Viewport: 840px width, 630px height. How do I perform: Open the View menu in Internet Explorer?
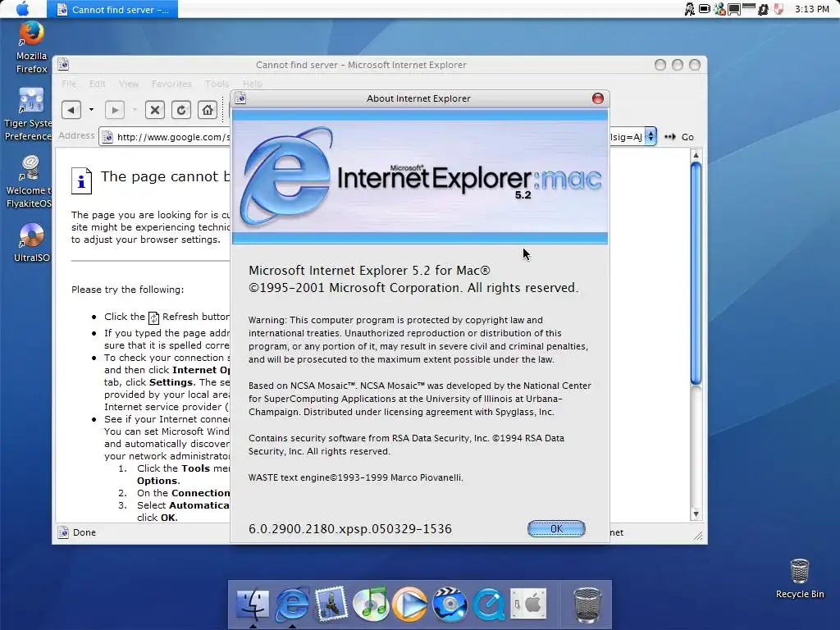point(129,84)
